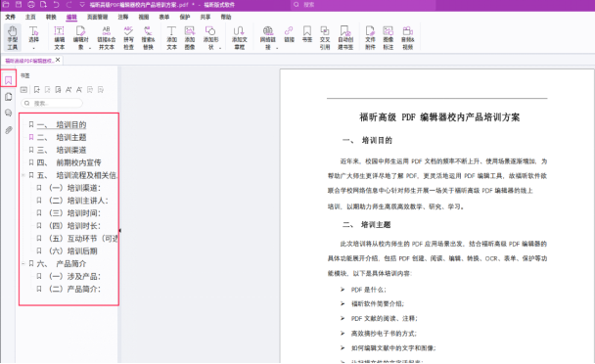Open dropdown arrow under 选择 tool
The width and height of the screenshot is (595, 364).
[33, 48]
